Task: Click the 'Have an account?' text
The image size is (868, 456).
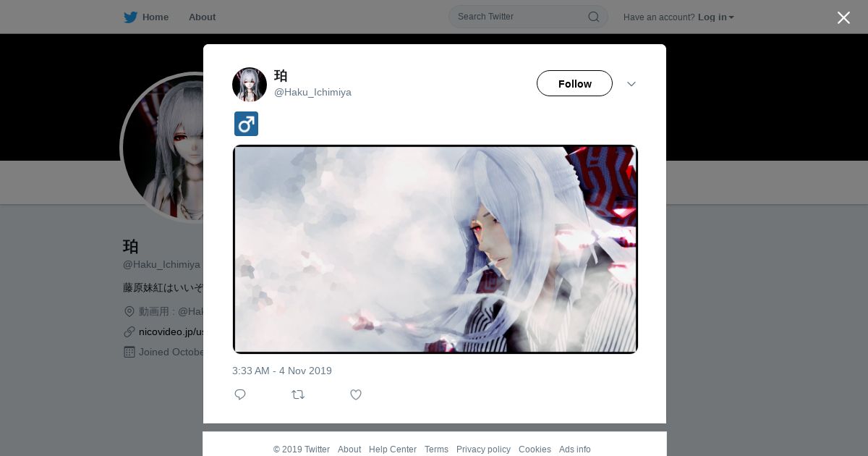Action: 659,17
